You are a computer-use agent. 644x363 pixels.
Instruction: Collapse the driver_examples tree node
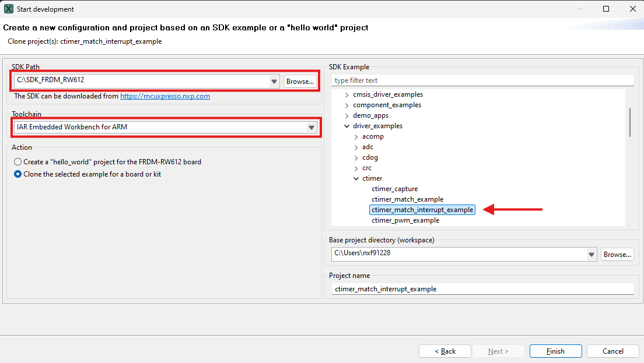pos(348,126)
